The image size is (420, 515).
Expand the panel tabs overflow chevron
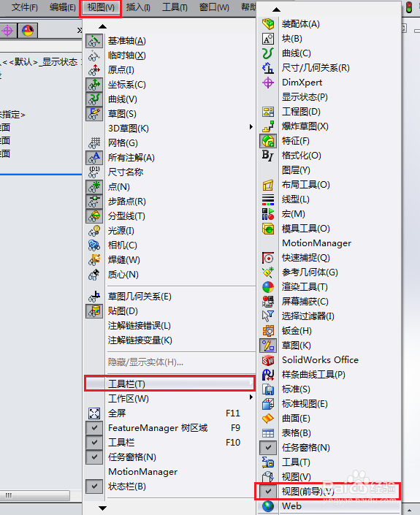(x=79, y=31)
